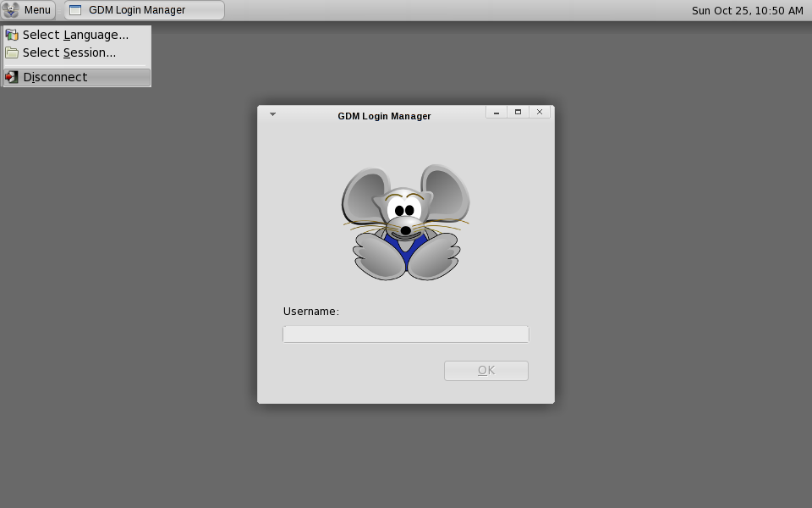Open window menu arrow in title bar
The height and width of the screenshot is (508, 812).
pyautogui.click(x=272, y=114)
